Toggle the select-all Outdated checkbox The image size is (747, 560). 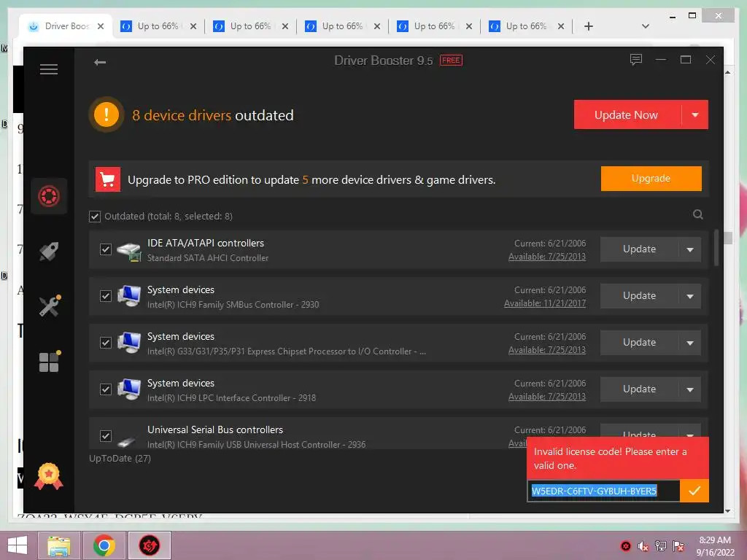click(x=95, y=217)
